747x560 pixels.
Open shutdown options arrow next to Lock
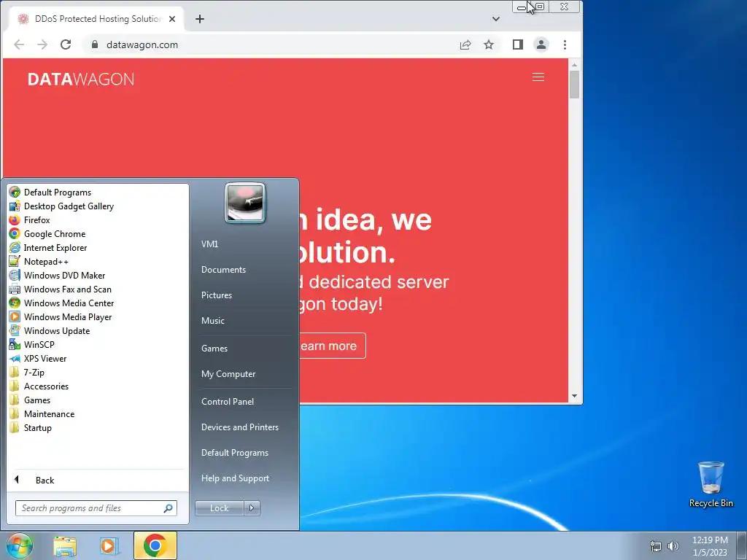pos(252,508)
